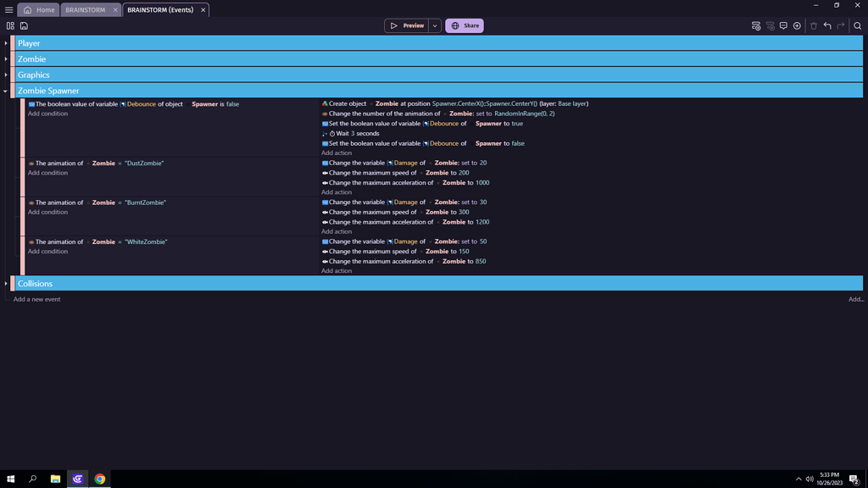
Task: Click the undo icon
Action: (x=826, y=25)
